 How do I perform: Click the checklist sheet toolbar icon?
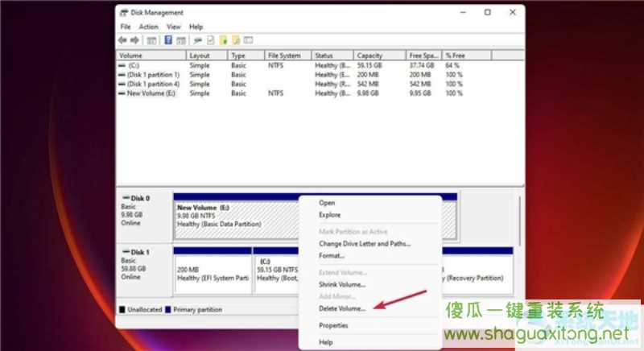[211, 40]
